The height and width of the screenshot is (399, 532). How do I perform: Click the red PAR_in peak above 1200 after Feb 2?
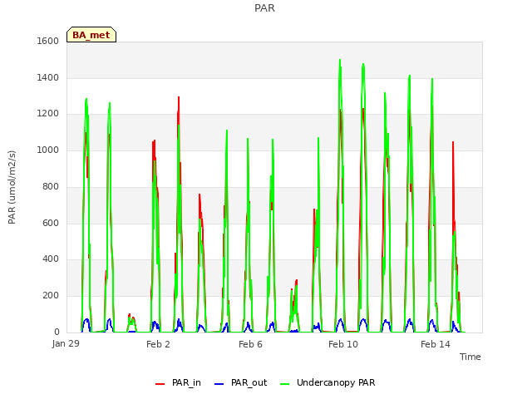[179, 98]
